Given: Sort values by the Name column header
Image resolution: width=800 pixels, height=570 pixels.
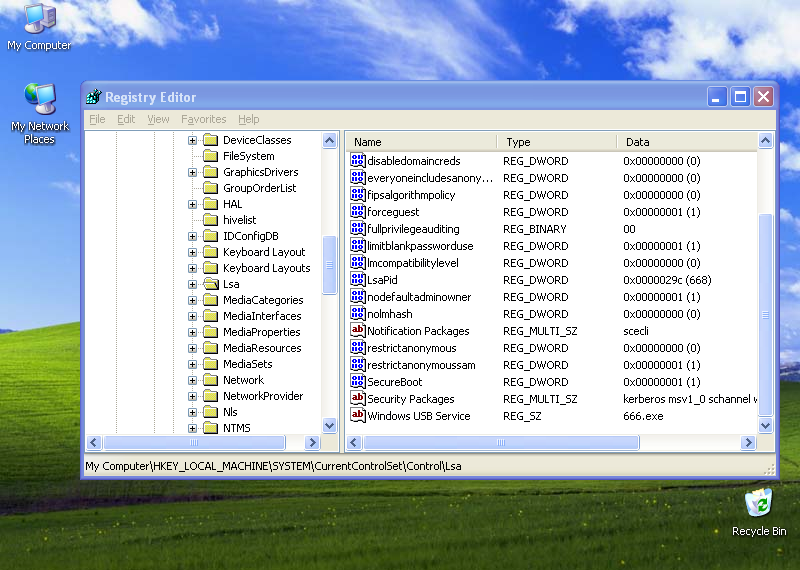Looking at the screenshot, I should pyautogui.click(x=421, y=142).
